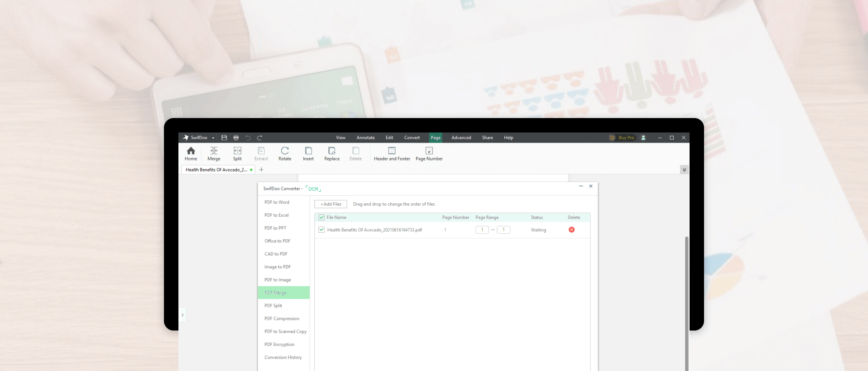Open the Page Number tool
868x371 pixels.
pos(429,154)
